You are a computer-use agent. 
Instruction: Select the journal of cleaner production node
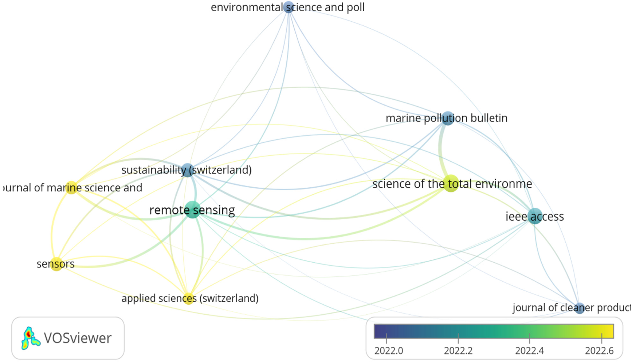tap(580, 308)
